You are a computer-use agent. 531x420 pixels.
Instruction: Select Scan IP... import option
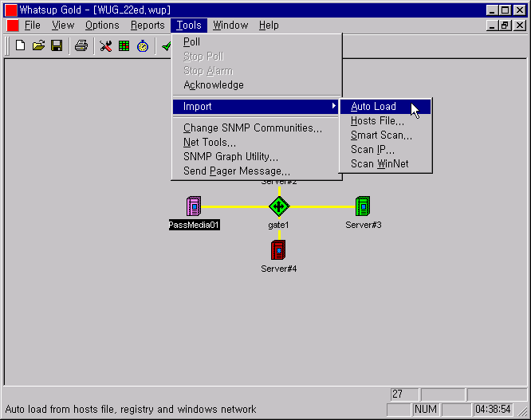(385, 149)
